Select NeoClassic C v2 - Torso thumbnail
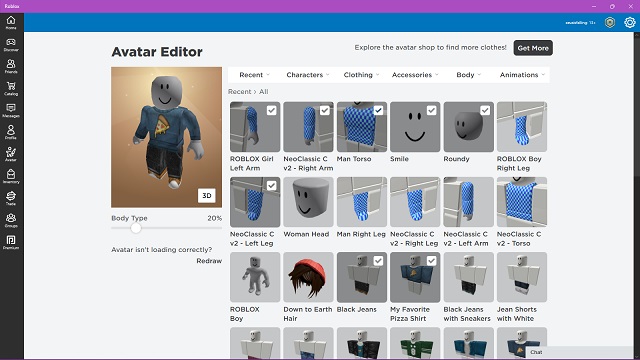The width and height of the screenshot is (640, 360). pos(522,202)
